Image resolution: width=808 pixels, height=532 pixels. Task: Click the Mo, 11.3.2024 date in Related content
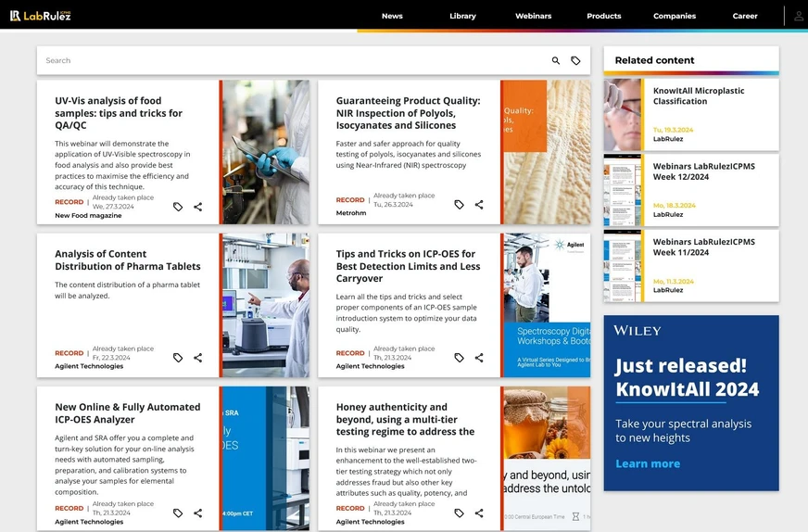(674, 282)
